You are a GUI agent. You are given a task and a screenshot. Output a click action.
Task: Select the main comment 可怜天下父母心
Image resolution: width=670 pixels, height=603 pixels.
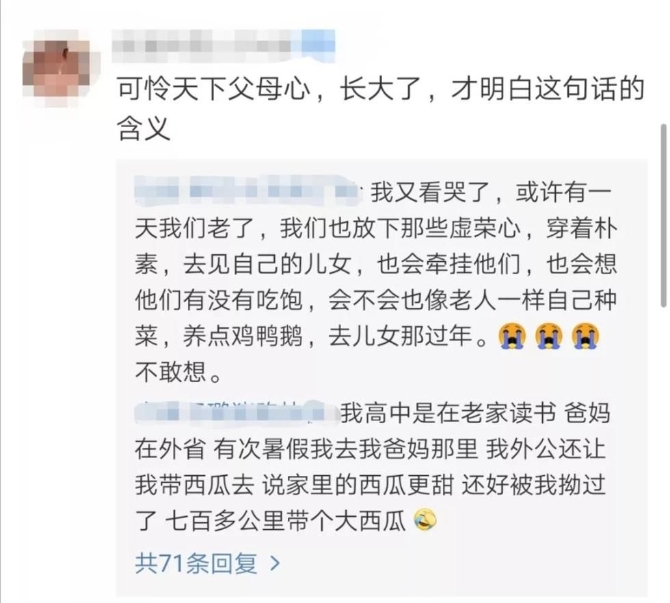380,109
